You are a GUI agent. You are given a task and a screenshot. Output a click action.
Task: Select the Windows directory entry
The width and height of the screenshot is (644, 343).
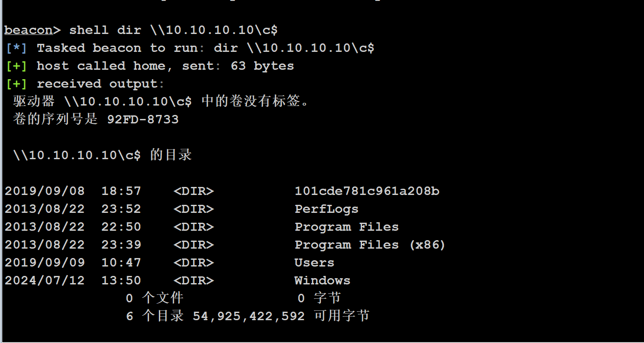pos(322,281)
